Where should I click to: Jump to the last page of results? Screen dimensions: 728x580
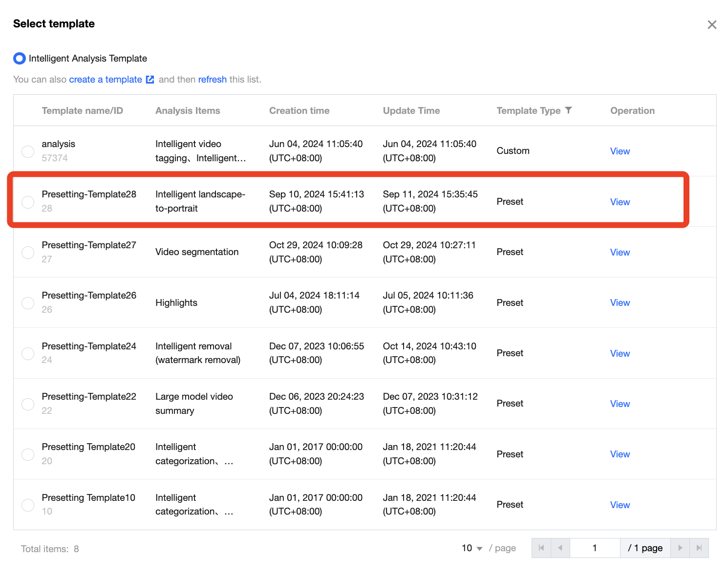[x=699, y=548]
